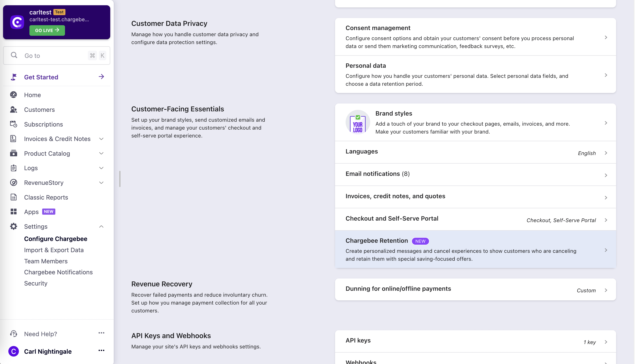Click the Classic Reports document icon

14,197
